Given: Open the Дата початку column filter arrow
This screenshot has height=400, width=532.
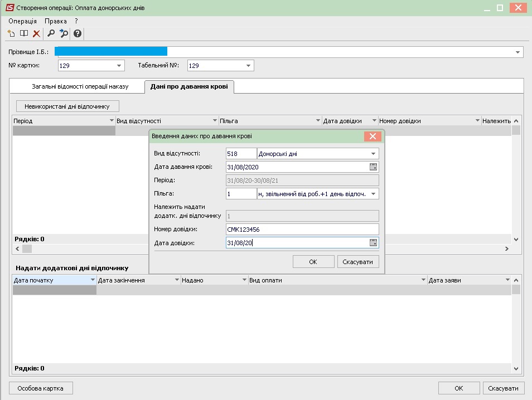Looking at the screenshot, I should [93, 280].
